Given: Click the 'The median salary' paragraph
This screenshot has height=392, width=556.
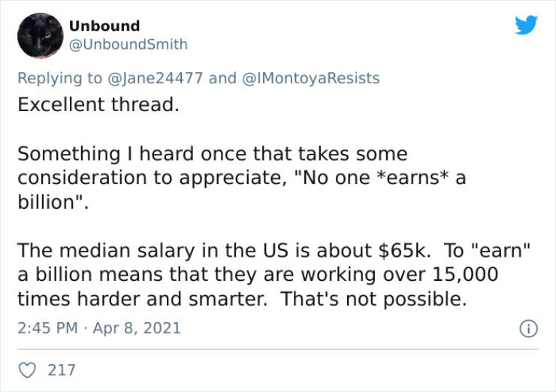Looking at the screenshot, I should coord(273,275).
